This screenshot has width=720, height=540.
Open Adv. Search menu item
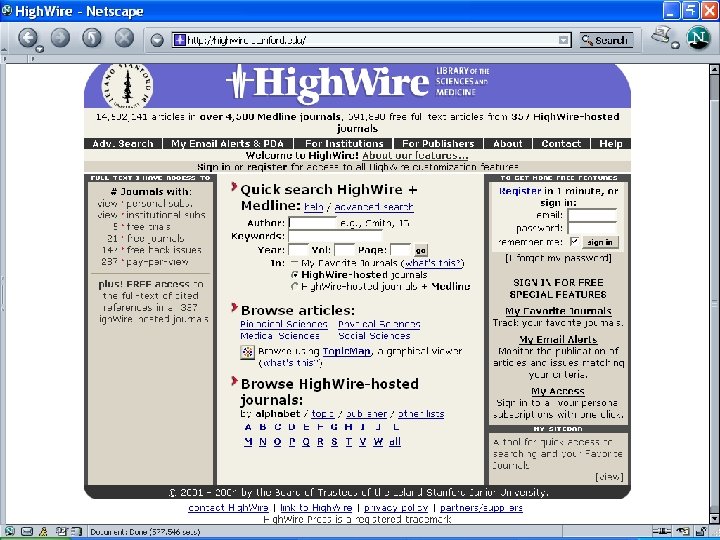click(123, 144)
